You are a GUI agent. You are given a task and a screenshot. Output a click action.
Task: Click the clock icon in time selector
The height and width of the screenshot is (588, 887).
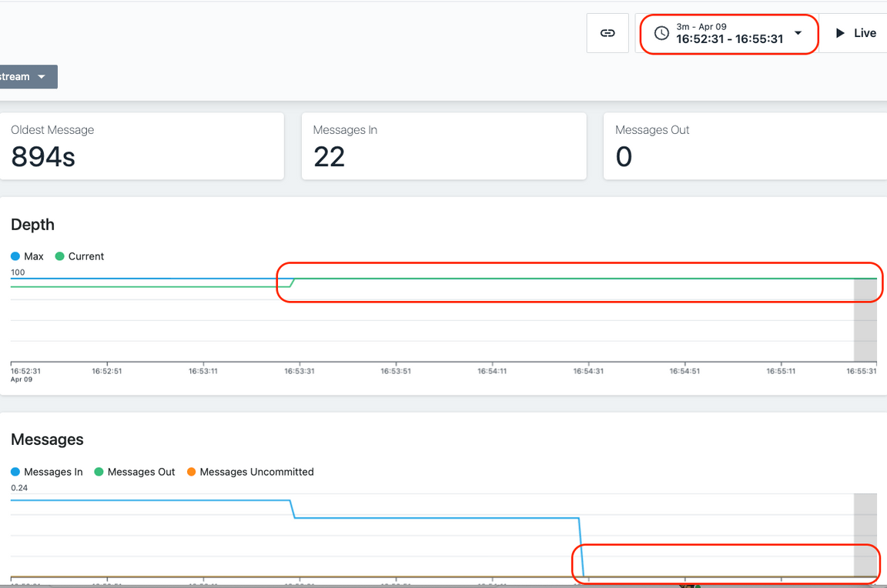click(661, 33)
